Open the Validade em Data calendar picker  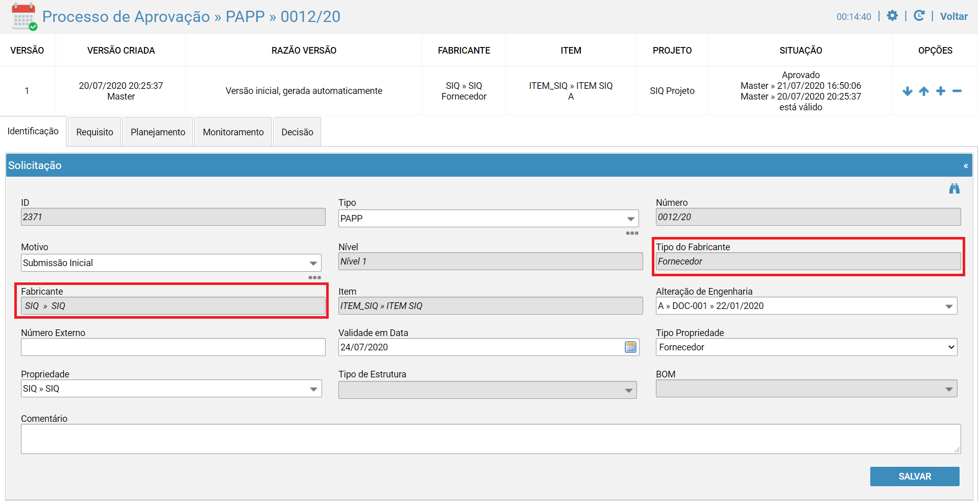pos(631,347)
